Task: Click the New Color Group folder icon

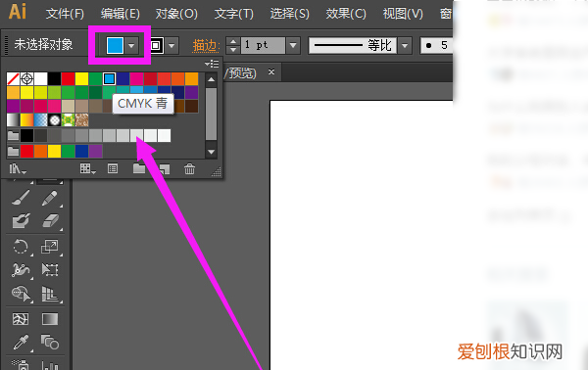Action: (139, 169)
